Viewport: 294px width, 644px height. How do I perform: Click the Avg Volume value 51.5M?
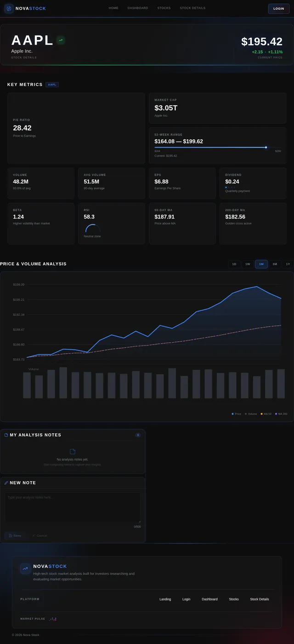point(91,182)
